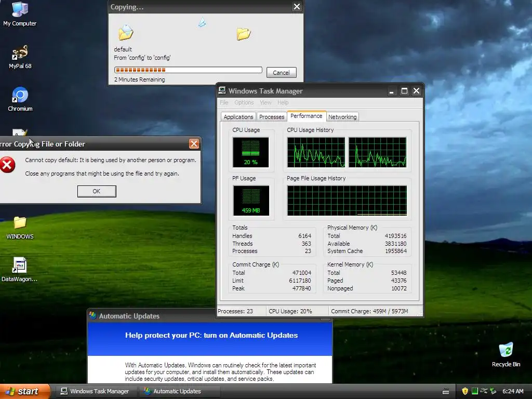Maximize the Windows Task Manager window
The image size is (532, 399).
click(x=404, y=91)
